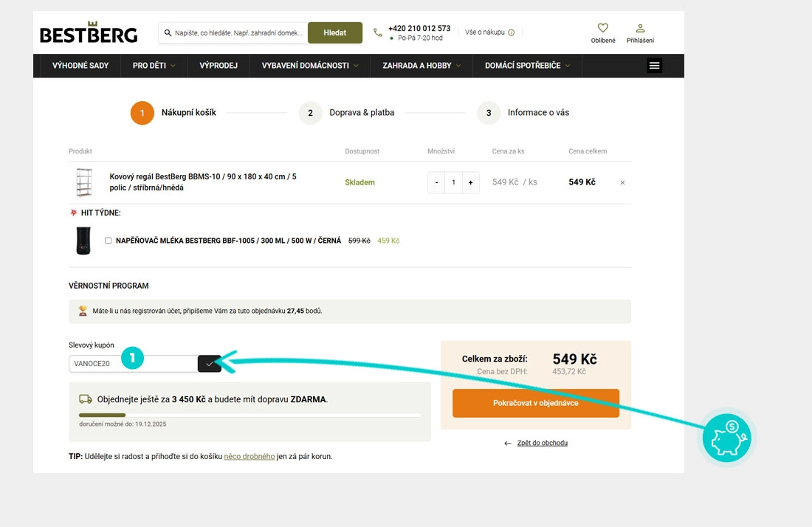
Task: Apply the coupon with the checkmark icon
Action: 209,363
